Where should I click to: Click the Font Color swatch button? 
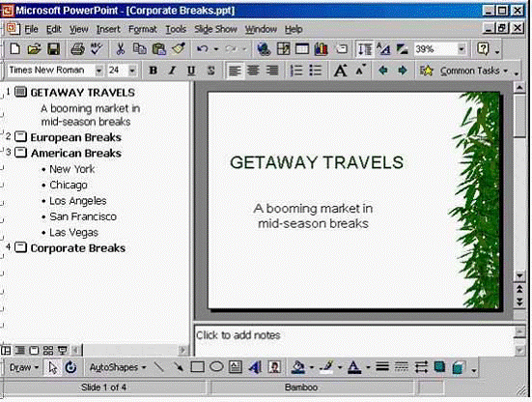coord(354,367)
